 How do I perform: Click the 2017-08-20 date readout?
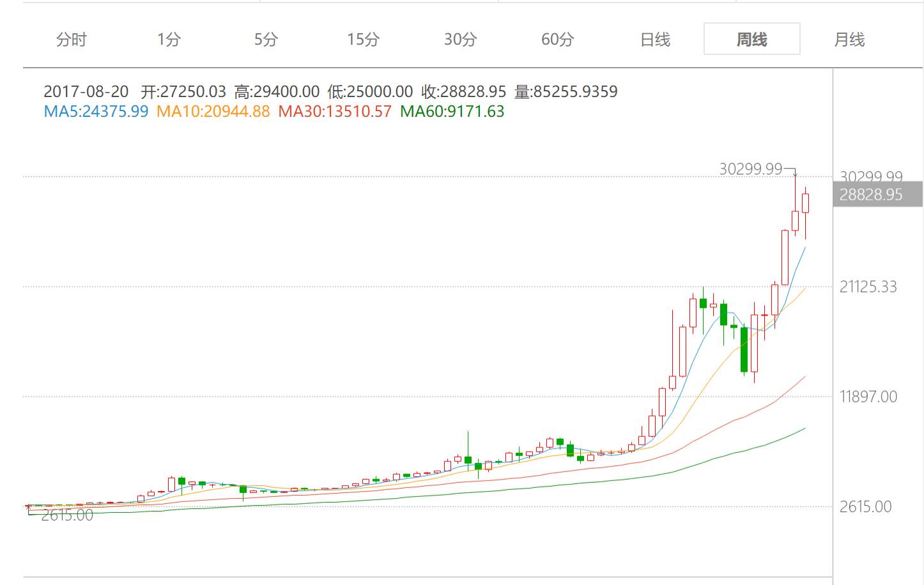point(86,92)
